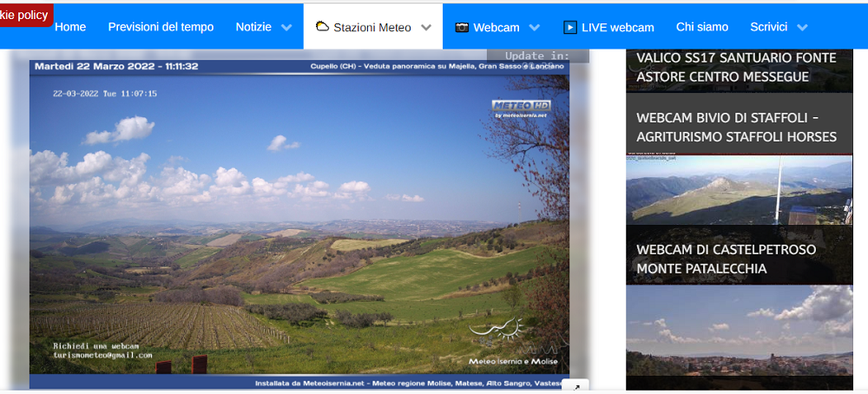Click the camera icon next to Webcam

pos(462,27)
